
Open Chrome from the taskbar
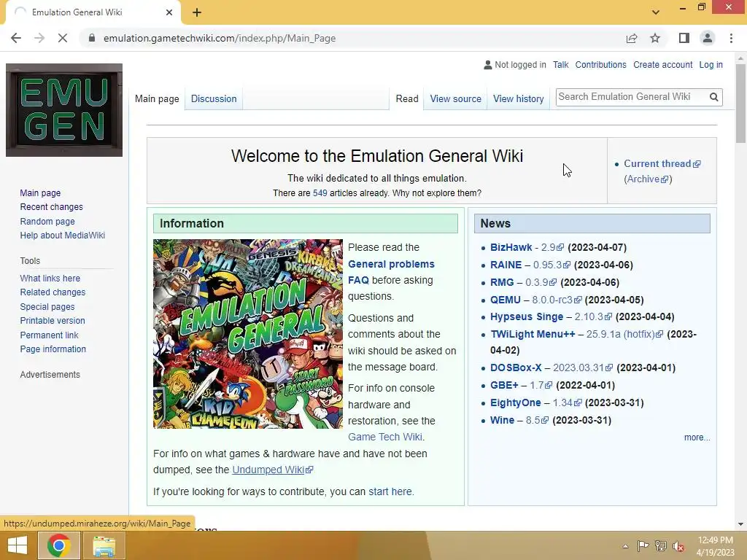(59, 545)
